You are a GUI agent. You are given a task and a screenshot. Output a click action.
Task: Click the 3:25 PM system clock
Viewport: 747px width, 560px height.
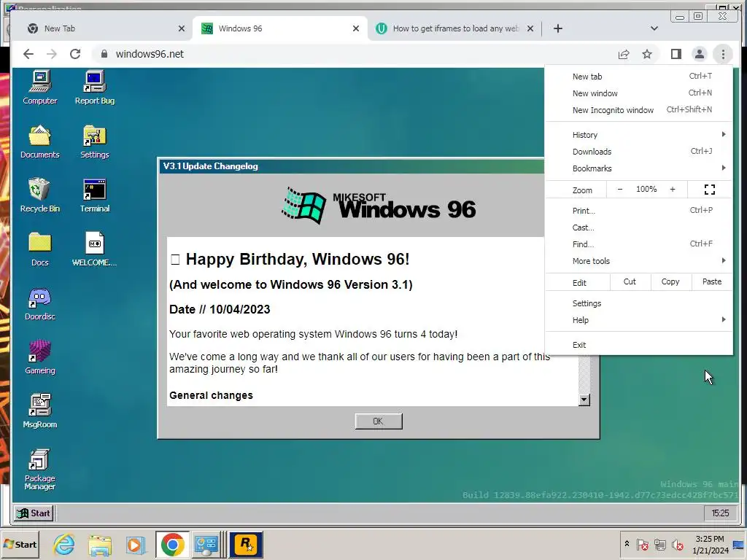710,544
